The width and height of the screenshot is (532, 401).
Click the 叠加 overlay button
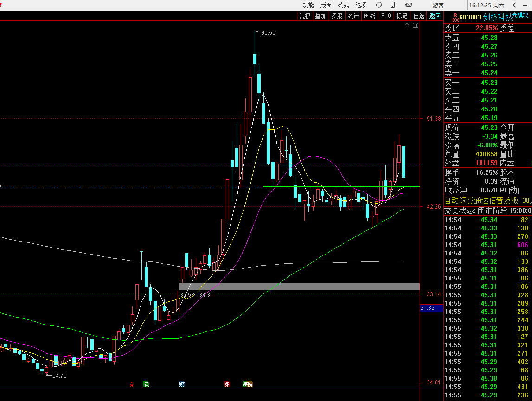point(320,16)
